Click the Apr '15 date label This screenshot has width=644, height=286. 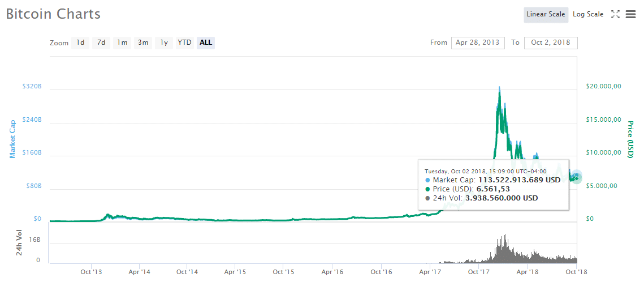[235, 272]
